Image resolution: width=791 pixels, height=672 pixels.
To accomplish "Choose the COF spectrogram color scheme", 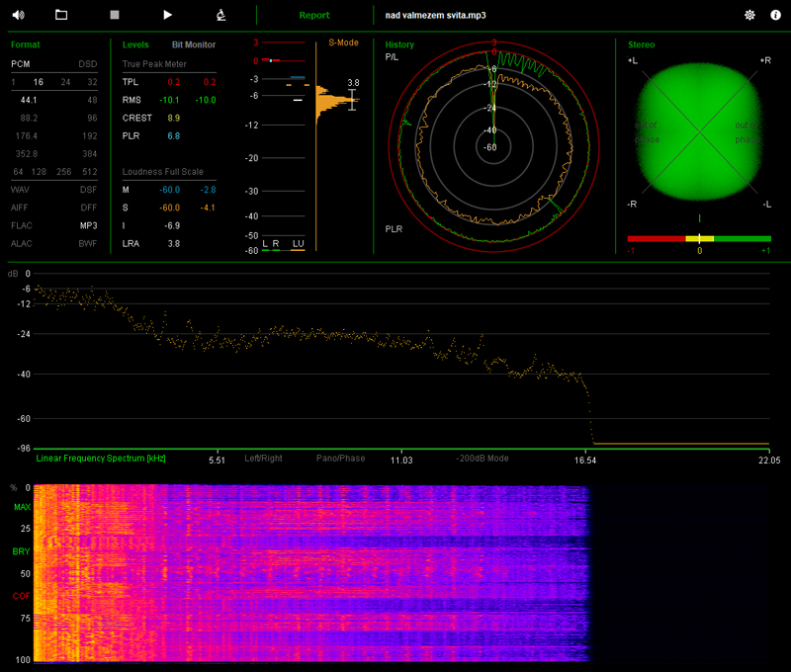I will coord(22,596).
